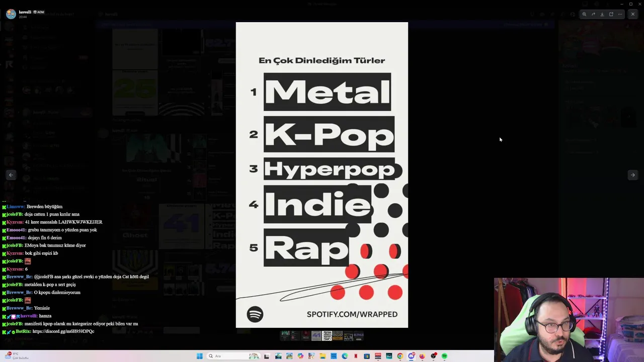The height and width of the screenshot is (362, 644).
Task: Click the Windows Start button
Action: (200, 356)
